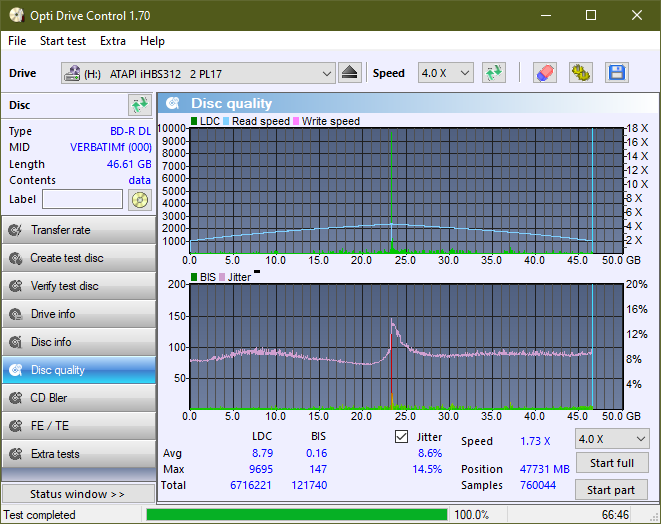The image size is (661, 524).
Task: Click the elapsed time 66:46 in status bar
Action: [615, 515]
